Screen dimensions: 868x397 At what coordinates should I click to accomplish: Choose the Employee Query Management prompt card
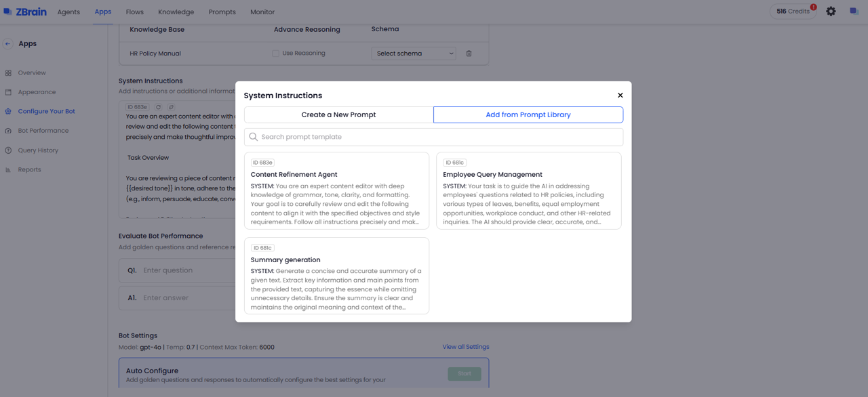tap(528, 190)
